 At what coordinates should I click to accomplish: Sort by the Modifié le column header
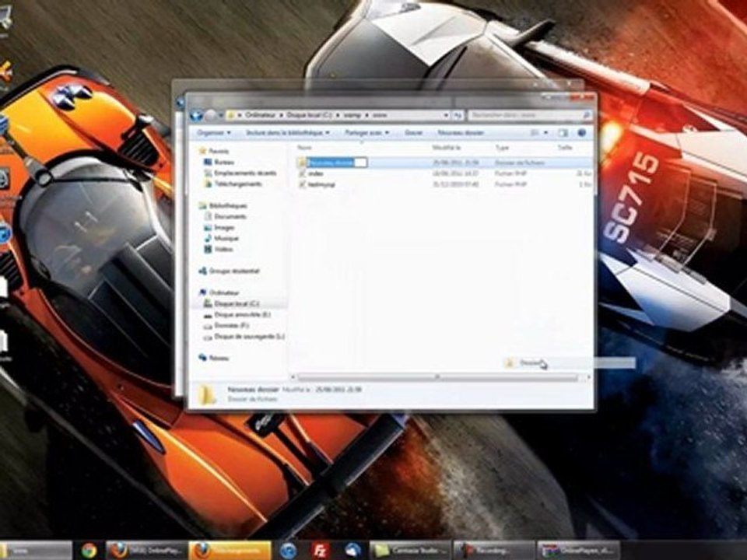446,148
